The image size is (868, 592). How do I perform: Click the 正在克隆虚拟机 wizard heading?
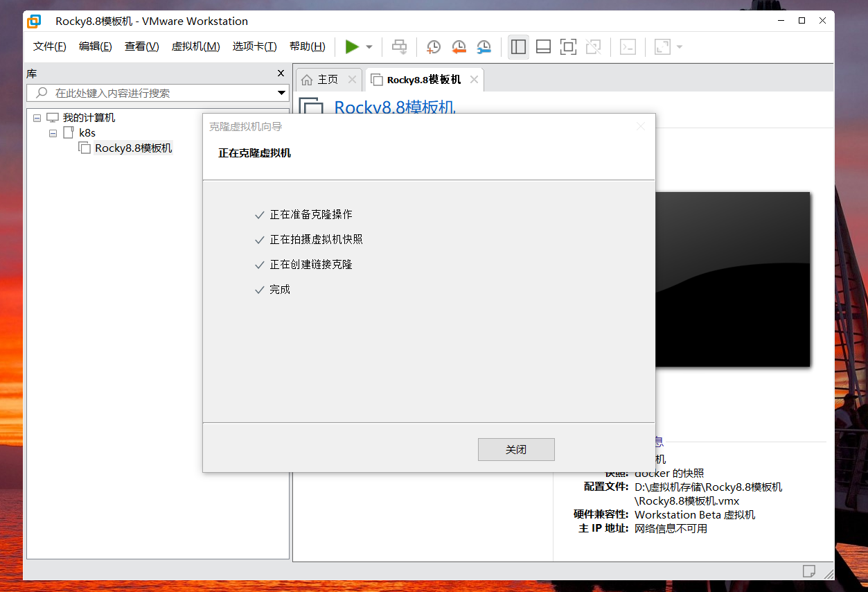coord(254,153)
